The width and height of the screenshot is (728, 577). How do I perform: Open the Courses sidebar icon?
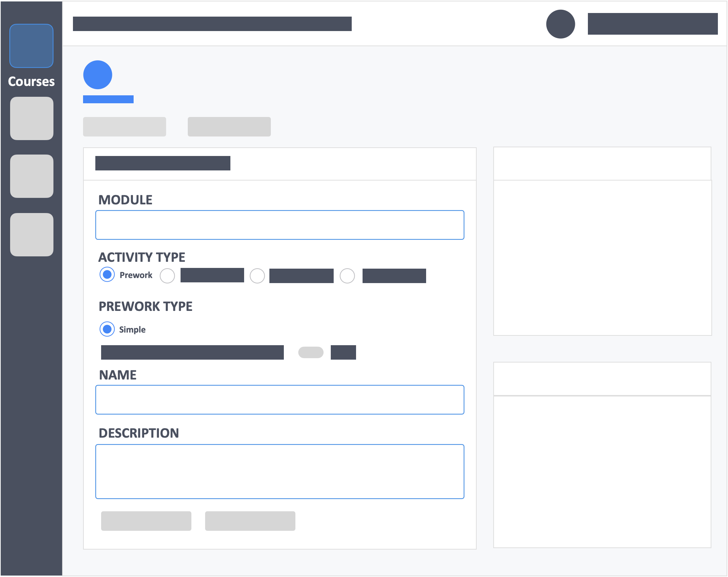point(31,46)
